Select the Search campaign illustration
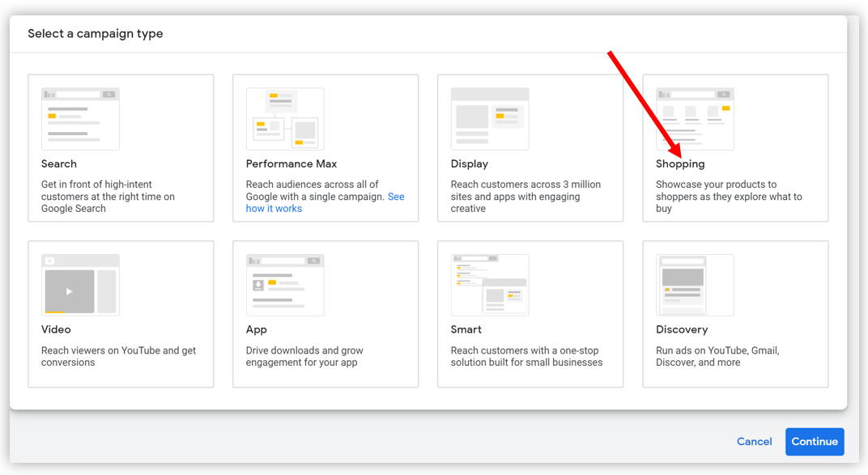 (80, 119)
